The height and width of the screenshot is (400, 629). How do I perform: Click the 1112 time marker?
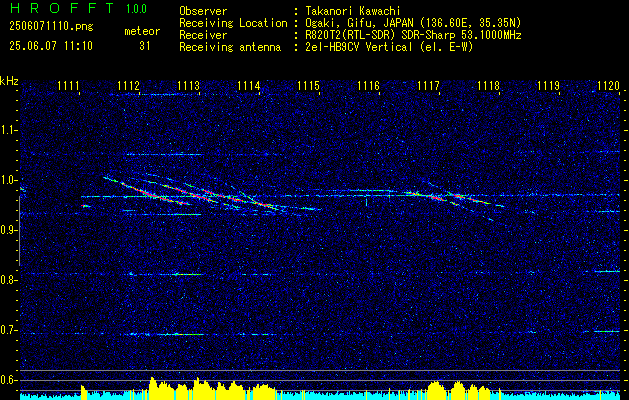coord(128,85)
